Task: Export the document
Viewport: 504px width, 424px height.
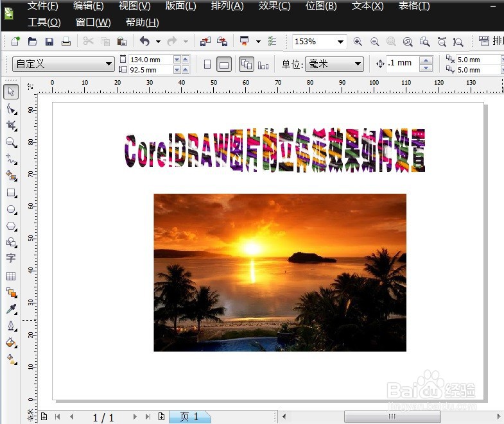Action: [222, 41]
